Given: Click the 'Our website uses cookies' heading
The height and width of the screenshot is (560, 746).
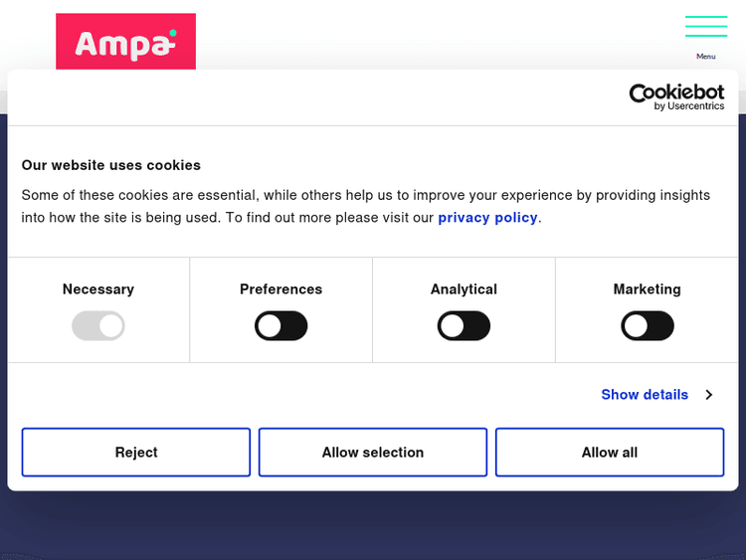Looking at the screenshot, I should point(111,165).
